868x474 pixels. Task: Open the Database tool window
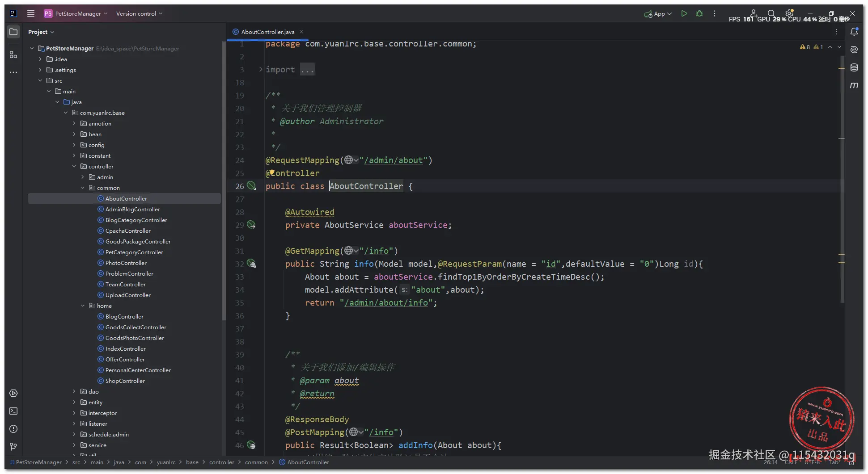pyautogui.click(x=854, y=67)
